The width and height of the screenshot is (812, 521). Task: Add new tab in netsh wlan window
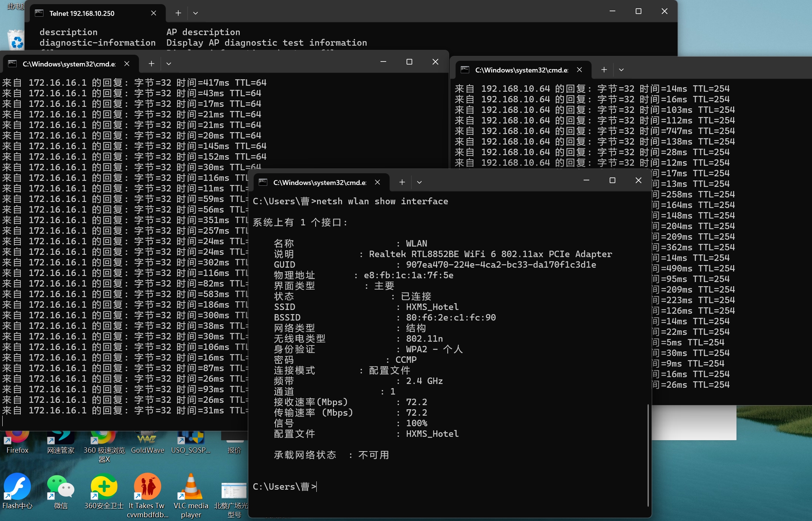click(x=402, y=182)
